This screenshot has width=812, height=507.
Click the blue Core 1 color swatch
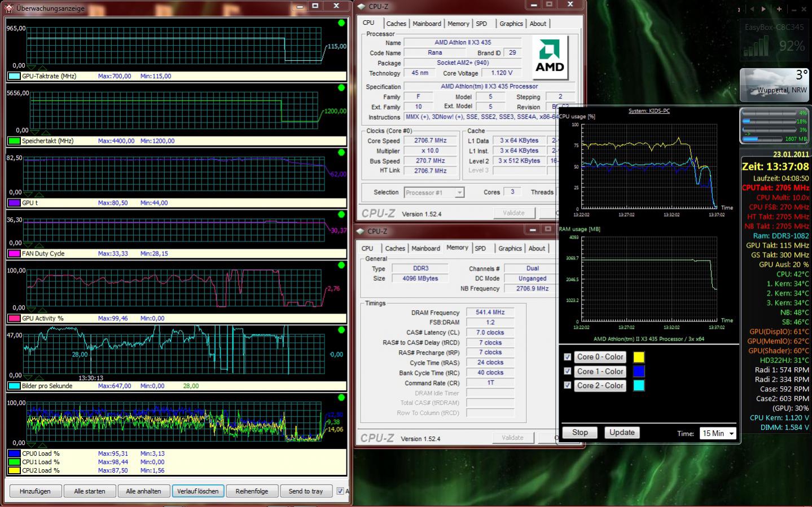click(639, 371)
